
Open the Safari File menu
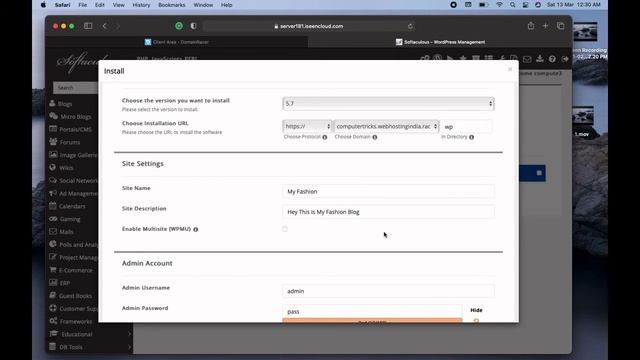82,5
